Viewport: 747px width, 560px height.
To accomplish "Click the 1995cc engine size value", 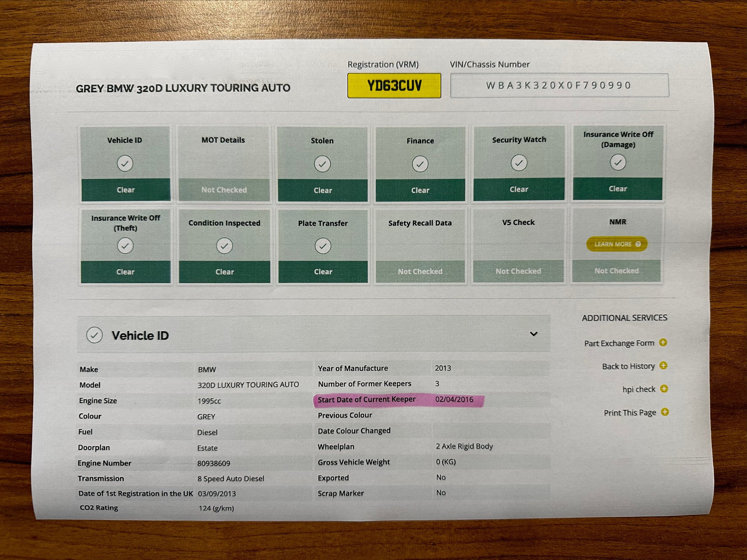I will pyautogui.click(x=209, y=401).
